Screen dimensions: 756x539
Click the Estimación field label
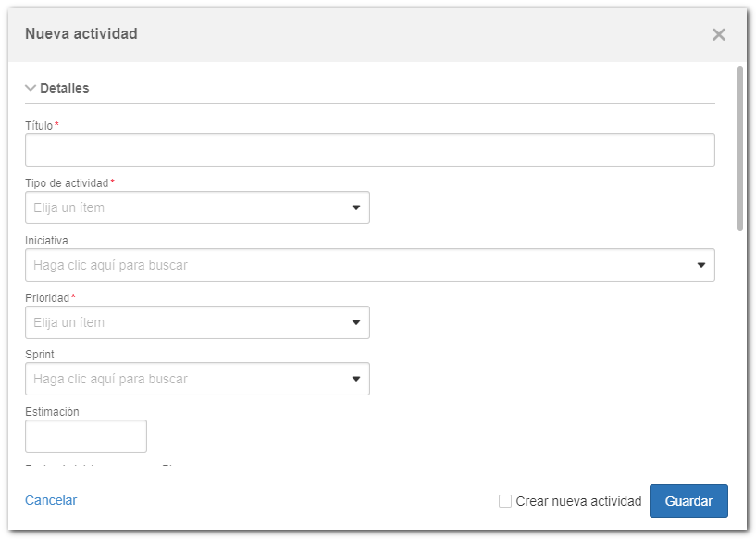52,411
